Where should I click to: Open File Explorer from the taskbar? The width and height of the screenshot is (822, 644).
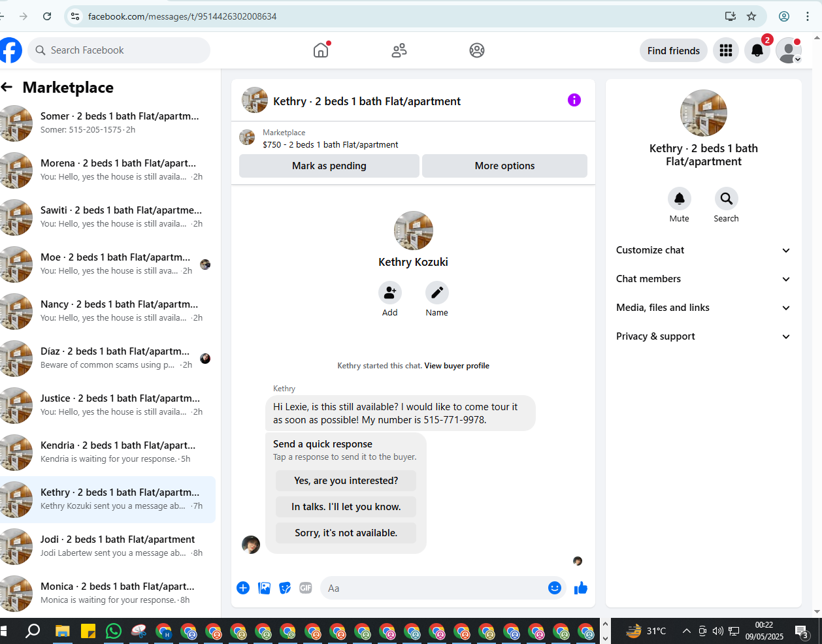coord(63,631)
